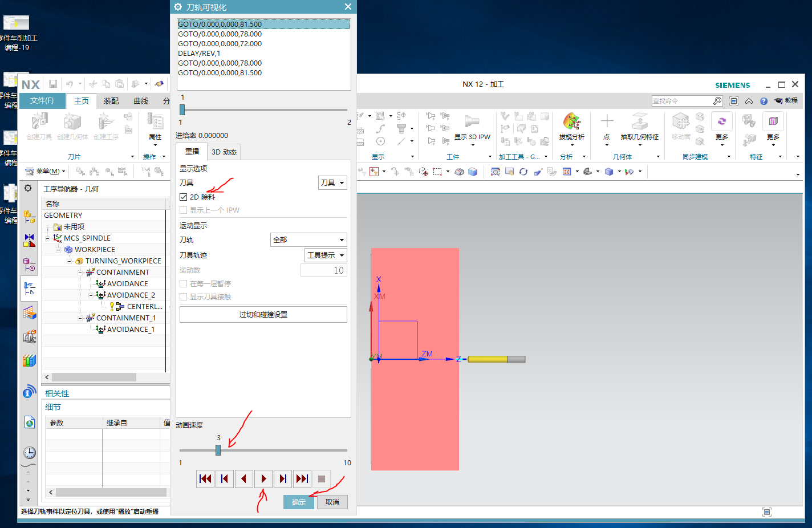Open the Assembly Navigator sidebar icon
812x528 pixels.
[x=29, y=217]
